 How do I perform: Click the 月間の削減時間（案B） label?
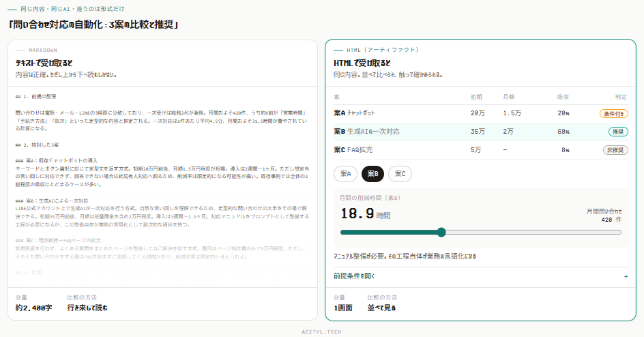tap(370, 198)
